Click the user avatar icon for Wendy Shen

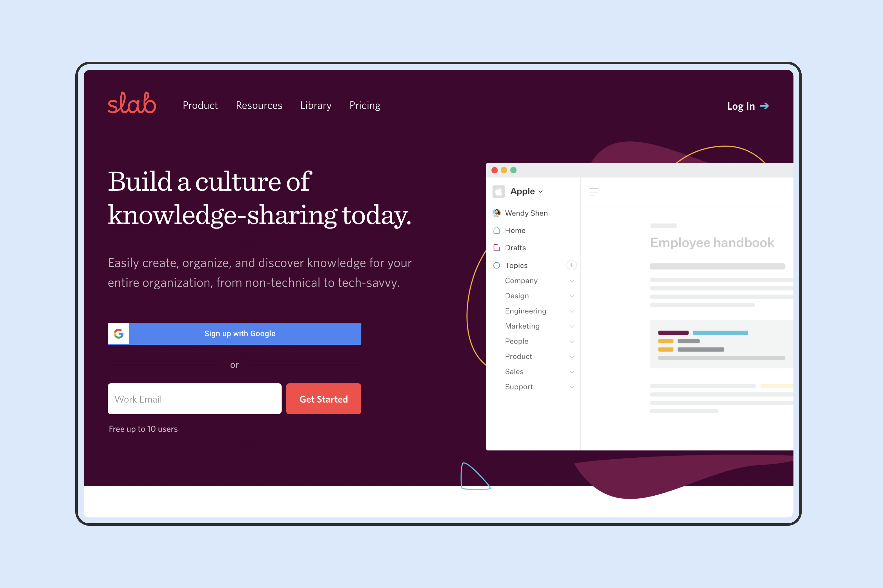click(x=498, y=213)
